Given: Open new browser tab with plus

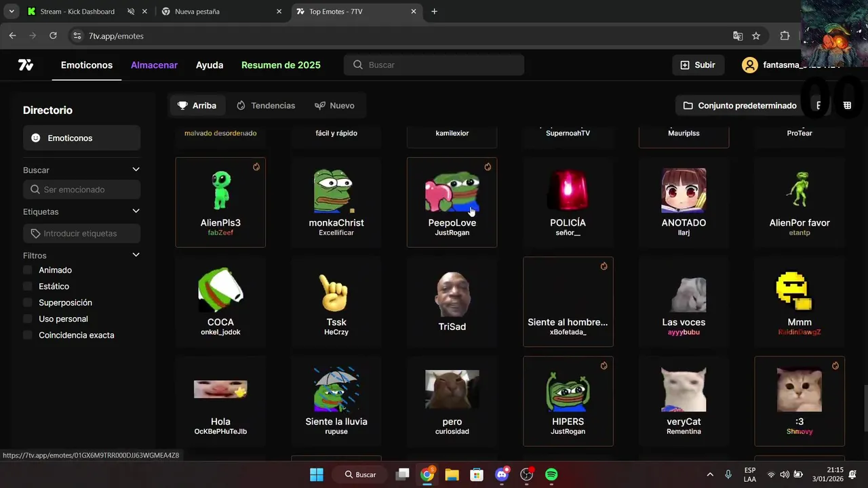Looking at the screenshot, I should point(434,12).
